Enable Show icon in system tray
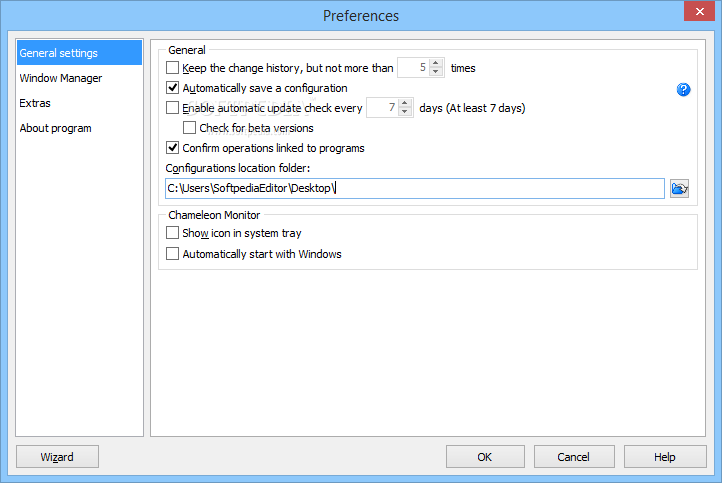 172,233
